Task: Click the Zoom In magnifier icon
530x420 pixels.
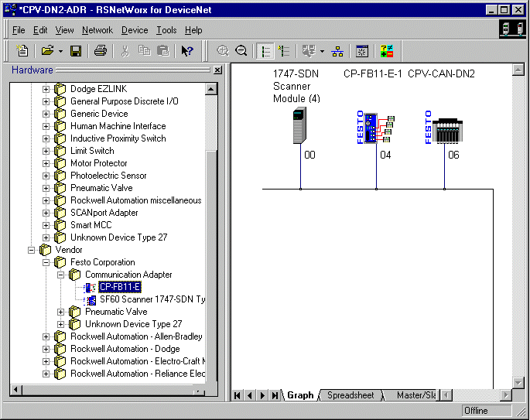Action: click(x=223, y=51)
